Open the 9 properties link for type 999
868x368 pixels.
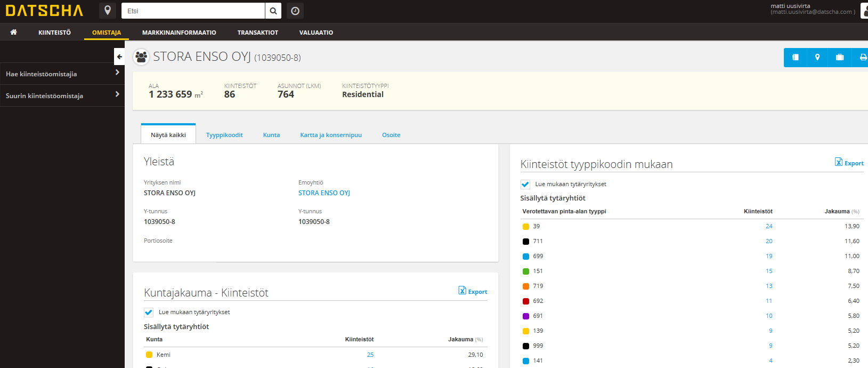(770, 346)
